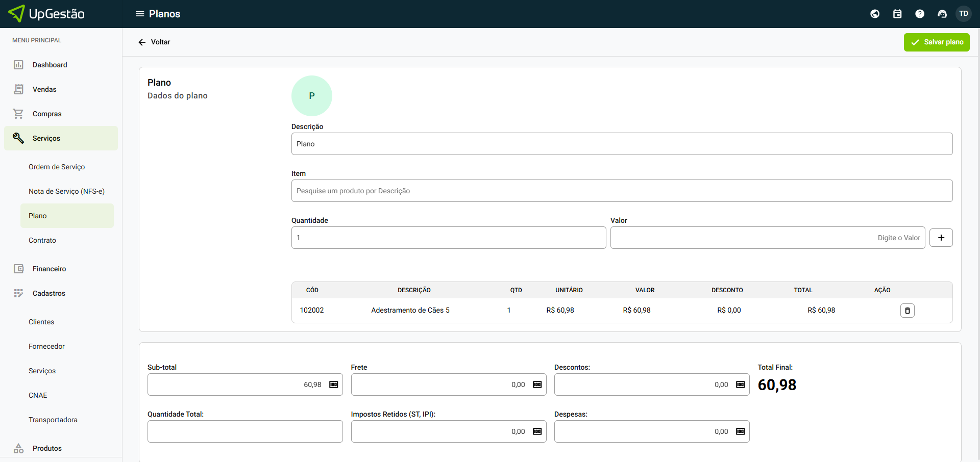This screenshot has height=462, width=980.
Task: Open calculator icon in Frete field
Action: click(537, 384)
